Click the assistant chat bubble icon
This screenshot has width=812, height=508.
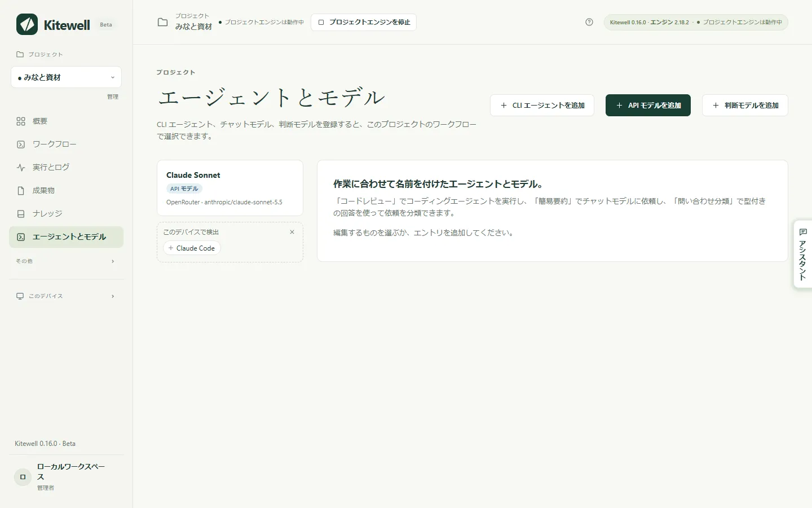tap(803, 232)
